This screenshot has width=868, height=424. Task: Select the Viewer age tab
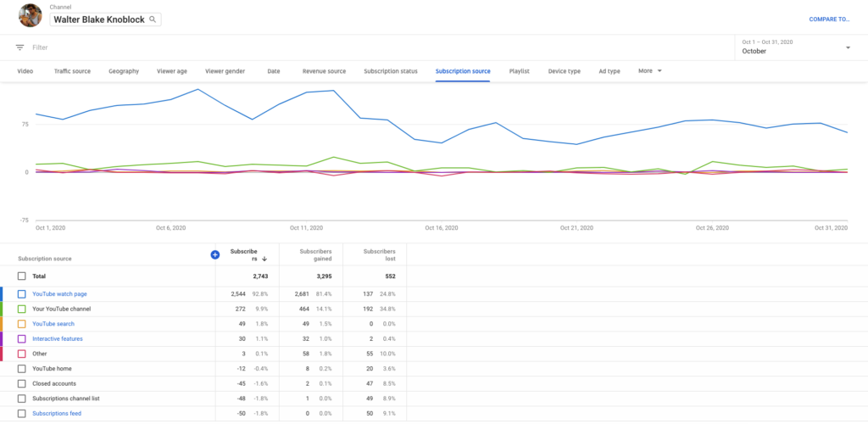tap(171, 71)
